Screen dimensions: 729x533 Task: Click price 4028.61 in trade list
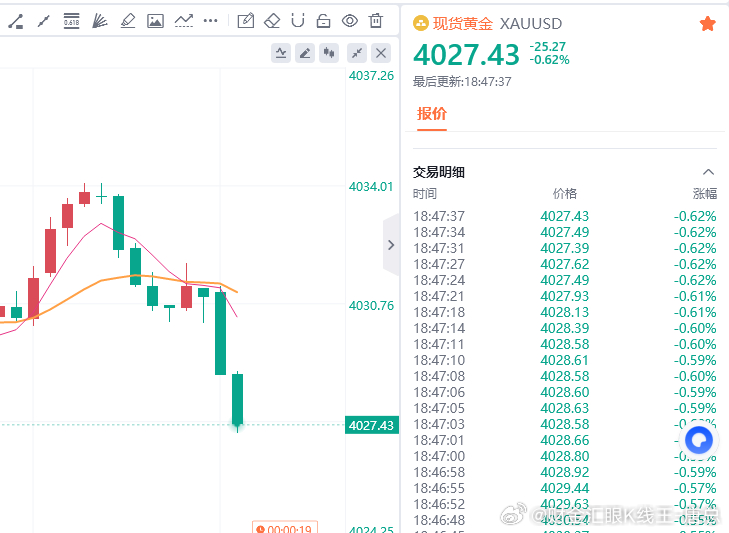click(x=565, y=360)
